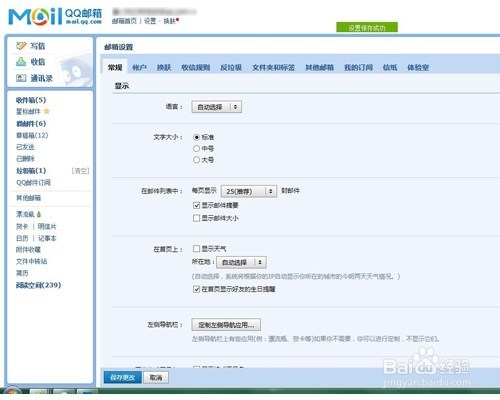
Task: Switch to the 信纸 settings tab
Action: point(390,68)
